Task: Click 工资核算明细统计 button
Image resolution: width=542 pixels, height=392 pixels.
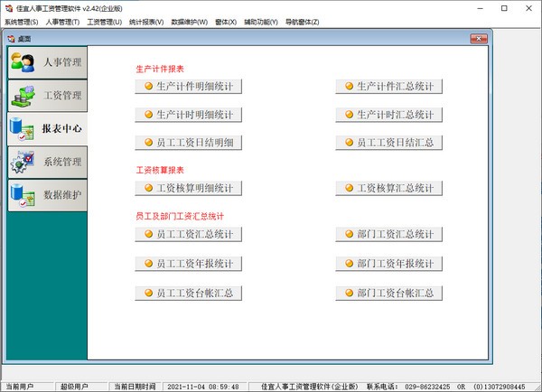Action: [x=188, y=189]
